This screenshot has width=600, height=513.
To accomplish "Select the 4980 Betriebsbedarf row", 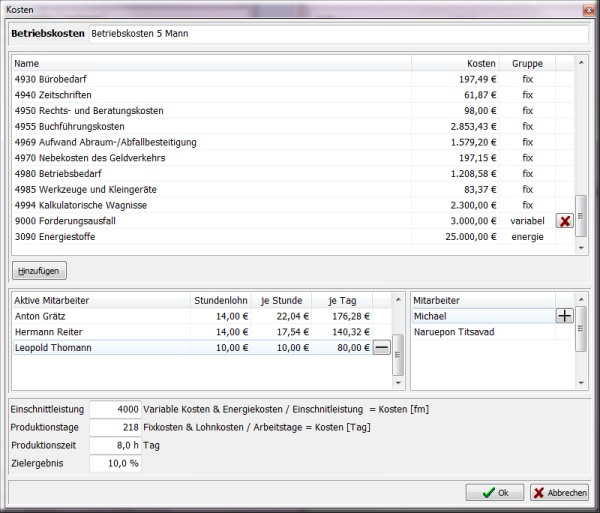I will [293, 174].
